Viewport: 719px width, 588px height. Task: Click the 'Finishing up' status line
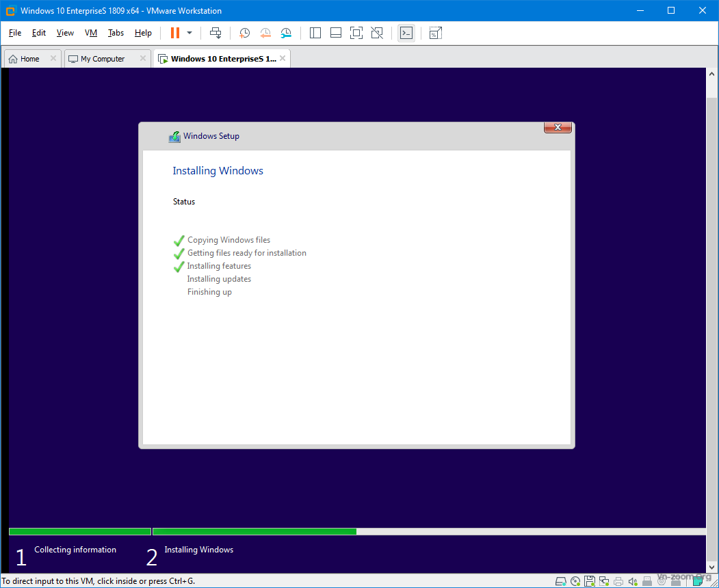click(209, 292)
